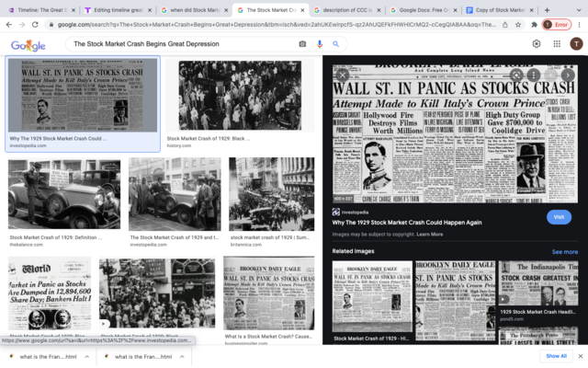Expand second downloaded file options chevron

(182, 356)
